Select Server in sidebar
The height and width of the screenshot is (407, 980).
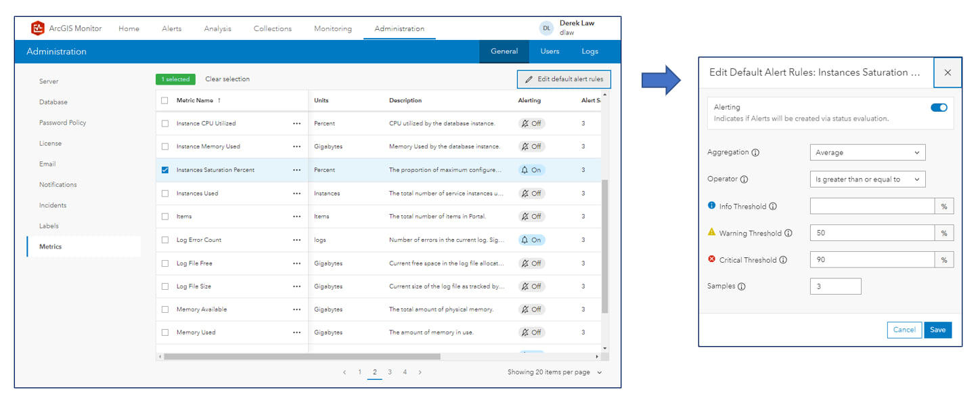[49, 81]
